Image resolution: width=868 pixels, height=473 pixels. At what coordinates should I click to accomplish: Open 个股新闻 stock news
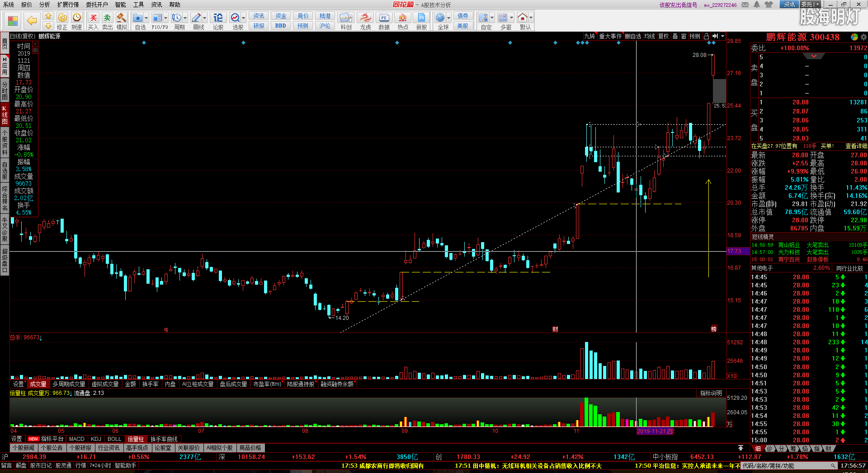point(24,448)
